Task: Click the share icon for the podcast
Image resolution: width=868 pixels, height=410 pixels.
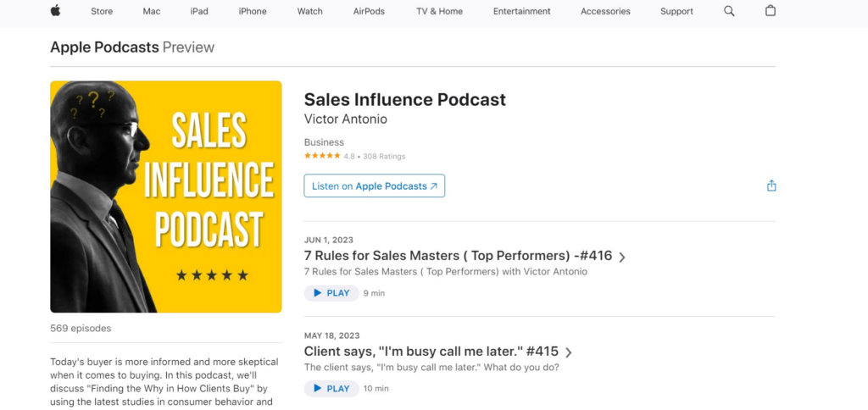Action: coord(771,186)
